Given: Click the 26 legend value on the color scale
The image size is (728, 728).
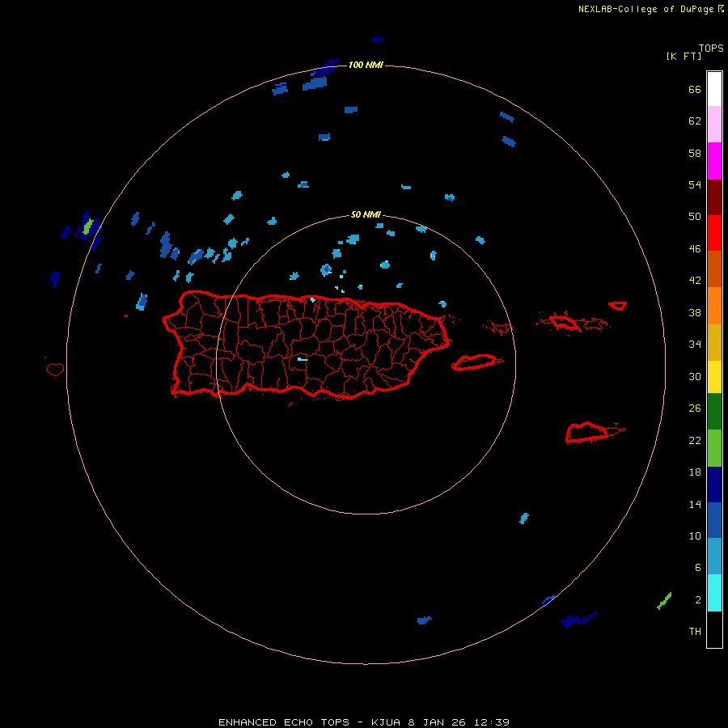Looking at the screenshot, I should (695, 408).
